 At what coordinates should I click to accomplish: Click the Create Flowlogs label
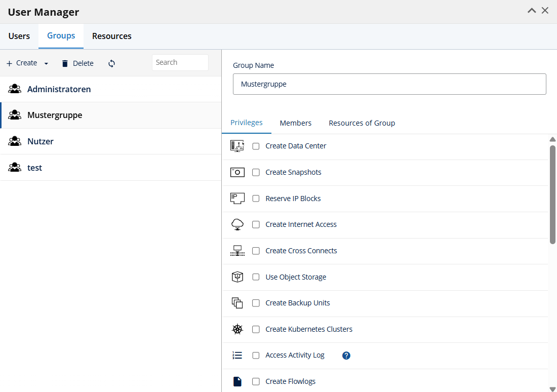[x=291, y=382]
